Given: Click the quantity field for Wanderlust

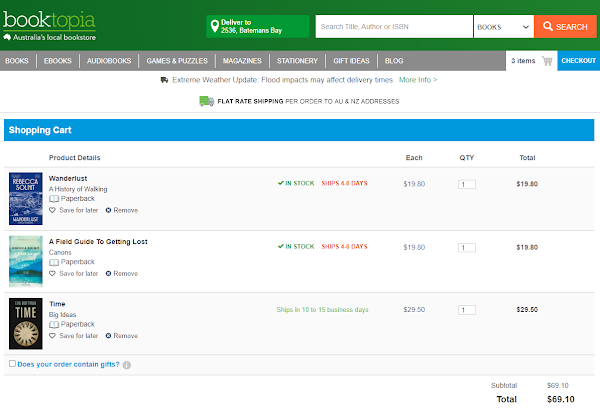Looking at the screenshot, I should [467, 184].
